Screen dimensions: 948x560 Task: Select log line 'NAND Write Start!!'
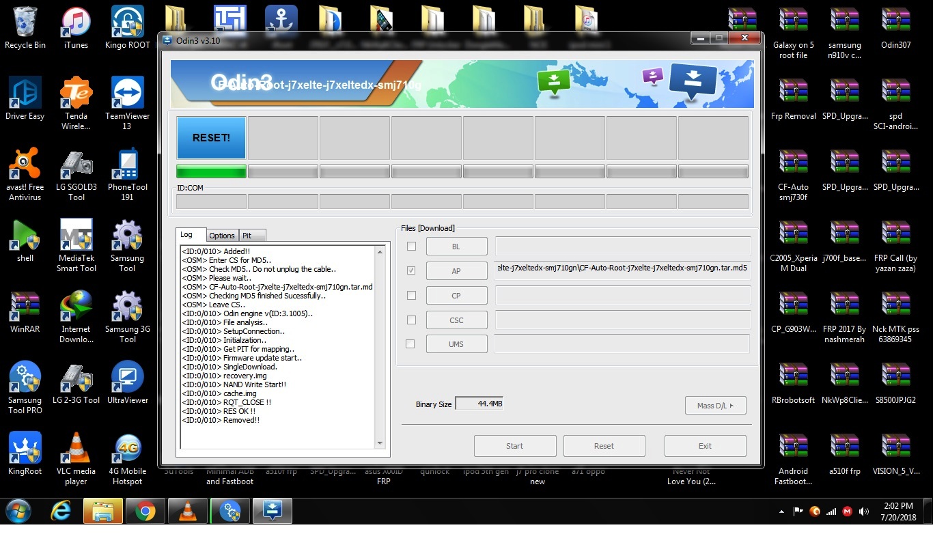234,384
